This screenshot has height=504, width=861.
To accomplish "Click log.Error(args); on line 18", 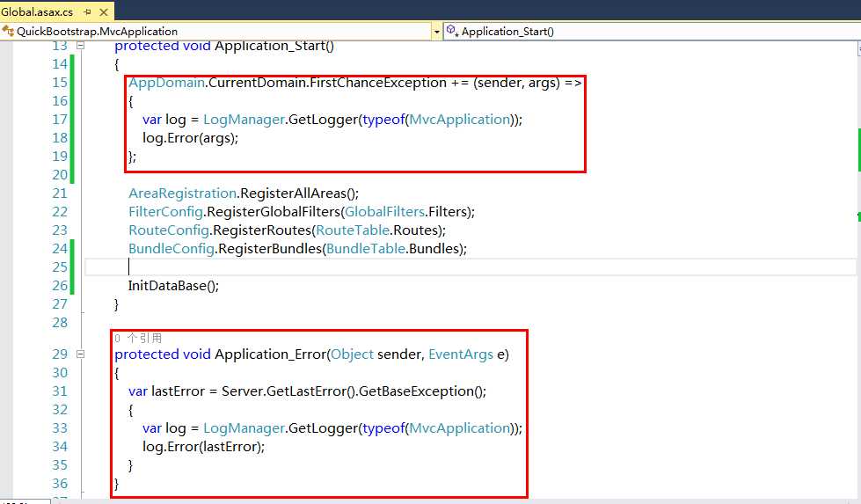I will click(190, 138).
